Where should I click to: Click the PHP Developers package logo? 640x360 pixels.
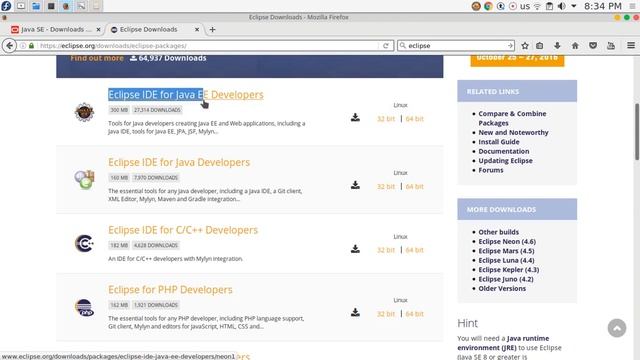click(x=84, y=307)
